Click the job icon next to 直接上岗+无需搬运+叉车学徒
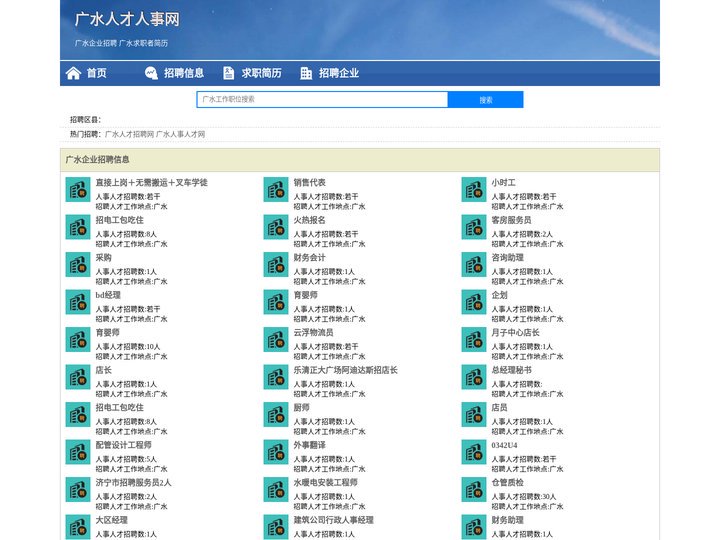 (x=78, y=190)
